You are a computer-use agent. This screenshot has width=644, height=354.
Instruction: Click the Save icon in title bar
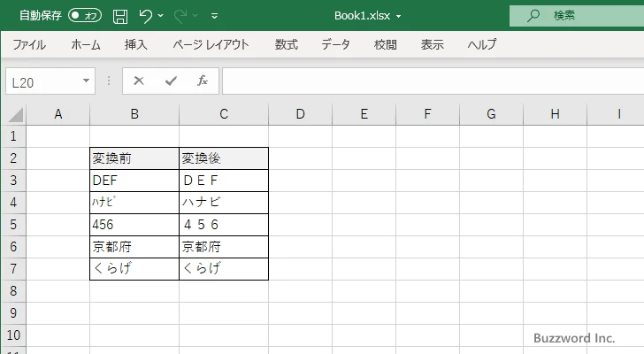(x=120, y=16)
